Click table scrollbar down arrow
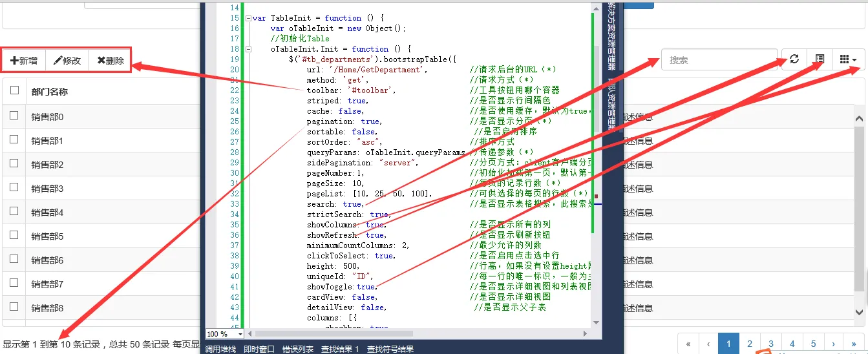This screenshot has width=868, height=354. 859,314
